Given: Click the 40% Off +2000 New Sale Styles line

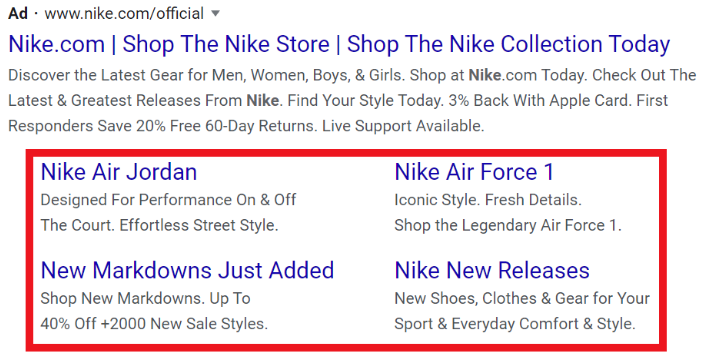Looking at the screenshot, I should (x=154, y=324).
